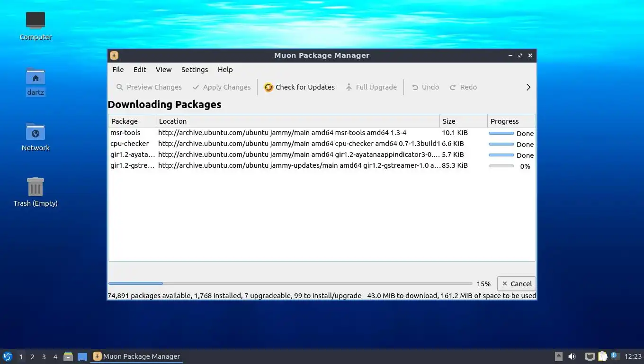Click the 74,891 packages available status text
The image size is (644, 364).
click(x=150, y=296)
